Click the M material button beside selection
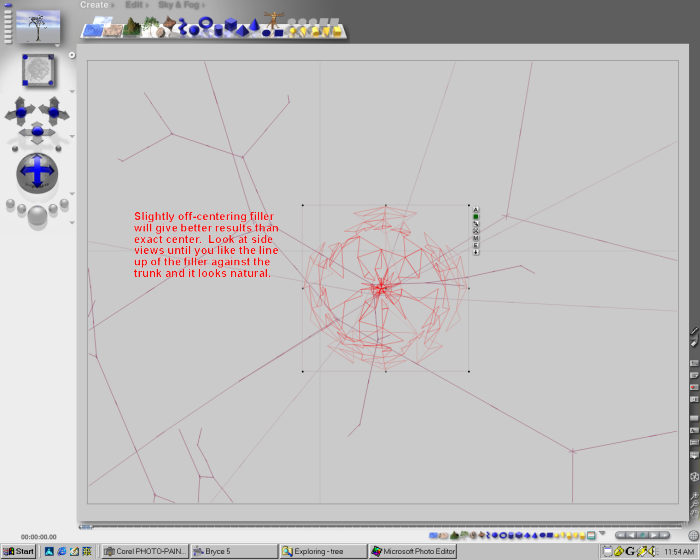 (476, 238)
